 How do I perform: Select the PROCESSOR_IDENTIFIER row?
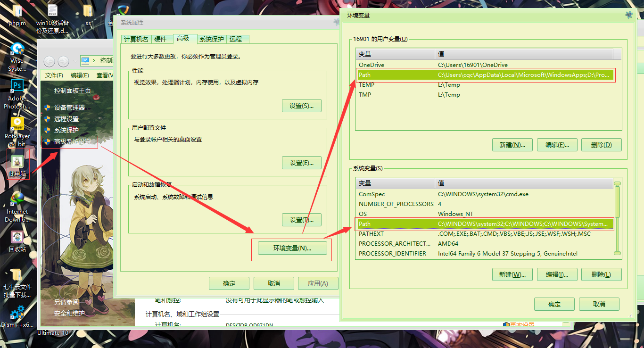pyautogui.click(x=485, y=253)
